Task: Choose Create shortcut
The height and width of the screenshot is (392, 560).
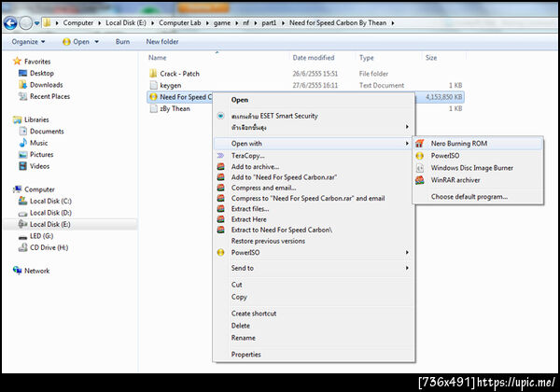Action: tap(254, 314)
